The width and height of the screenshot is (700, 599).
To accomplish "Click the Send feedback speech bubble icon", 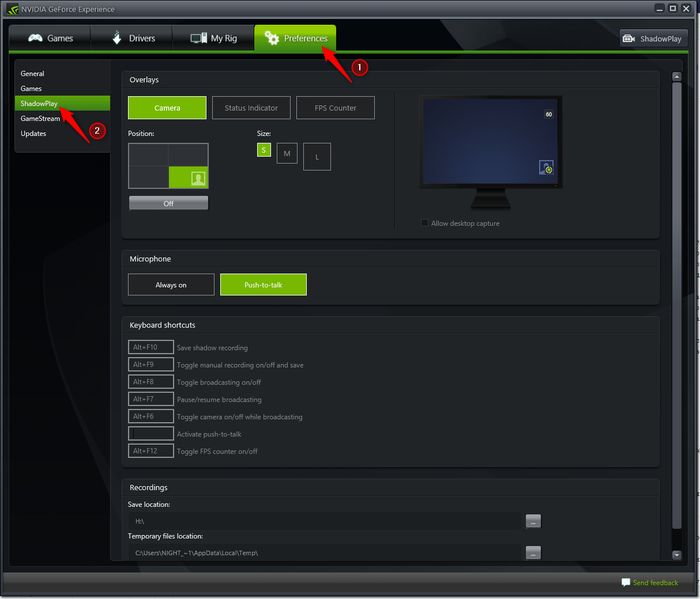I will pos(626,582).
